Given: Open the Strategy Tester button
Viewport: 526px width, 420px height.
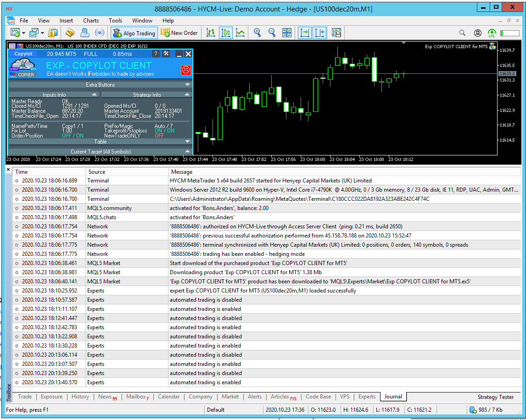Looking at the screenshot, I should coord(495,397).
